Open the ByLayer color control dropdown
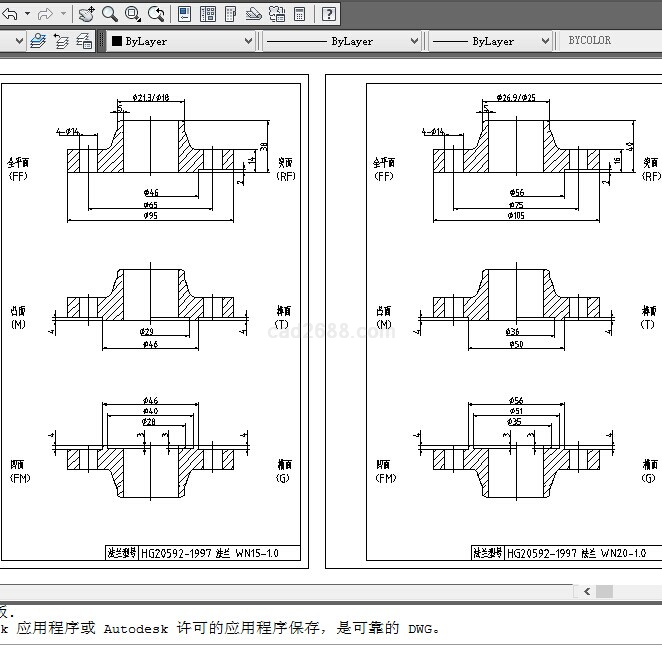 click(248, 41)
